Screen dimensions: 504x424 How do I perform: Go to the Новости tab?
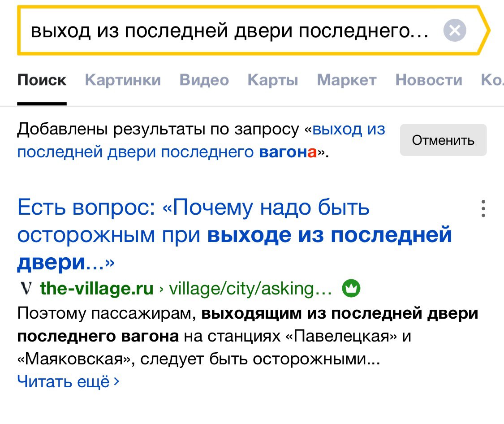(429, 80)
